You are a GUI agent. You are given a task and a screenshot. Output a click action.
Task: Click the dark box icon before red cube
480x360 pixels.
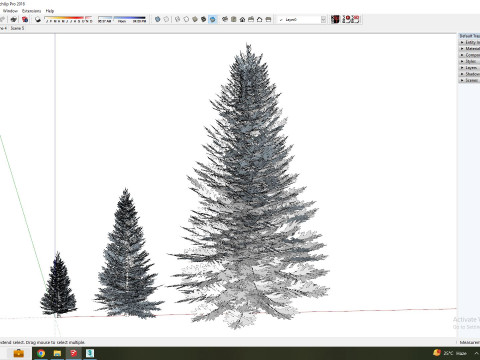[14, 20]
